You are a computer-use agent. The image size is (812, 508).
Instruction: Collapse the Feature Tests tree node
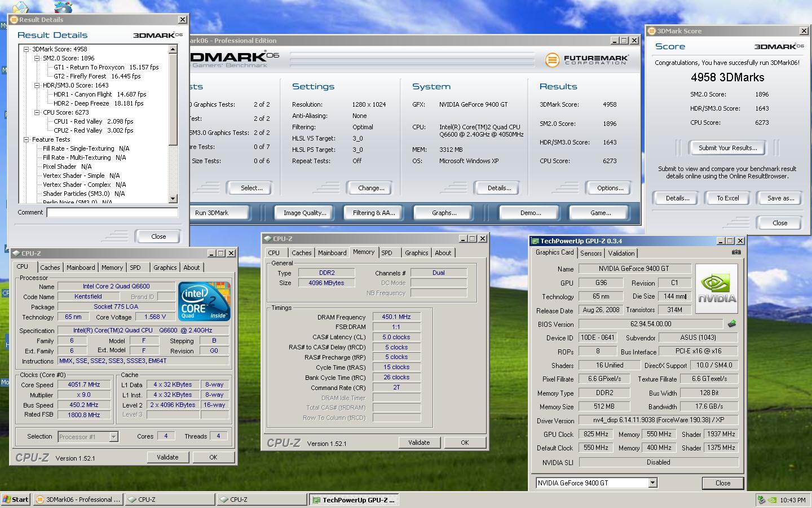click(x=26, y=139)
